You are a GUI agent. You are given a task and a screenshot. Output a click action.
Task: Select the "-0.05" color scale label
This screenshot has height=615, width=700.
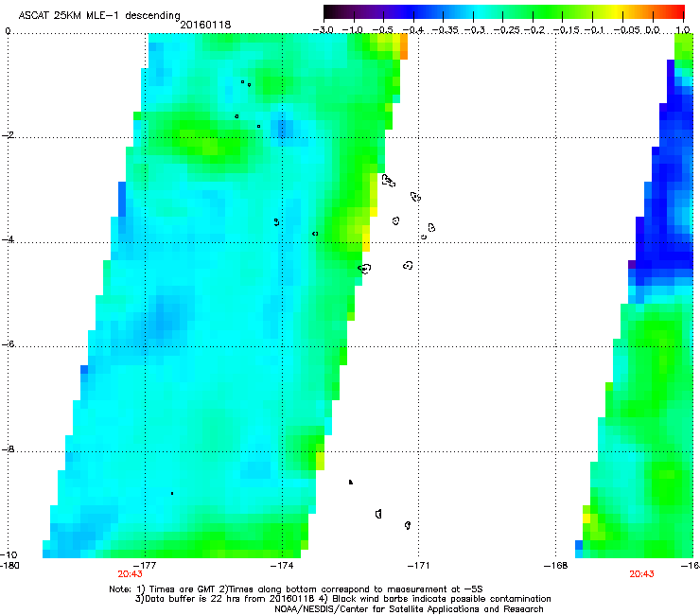tap(627, 30)
